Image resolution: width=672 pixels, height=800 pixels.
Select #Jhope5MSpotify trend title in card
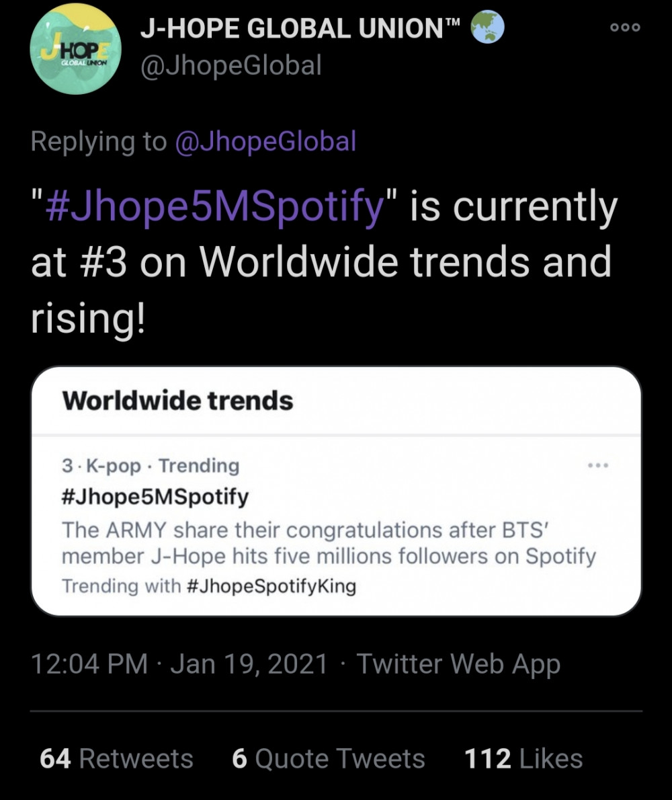155,496
